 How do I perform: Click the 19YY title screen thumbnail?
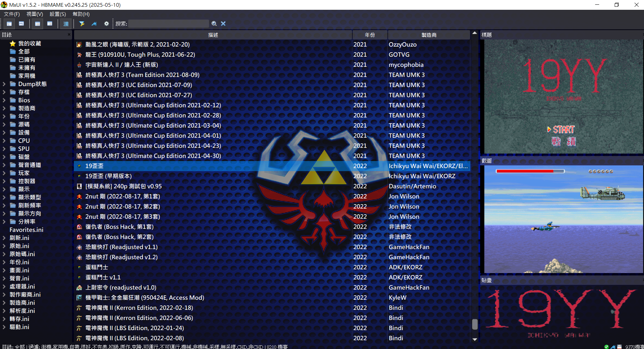564,97
